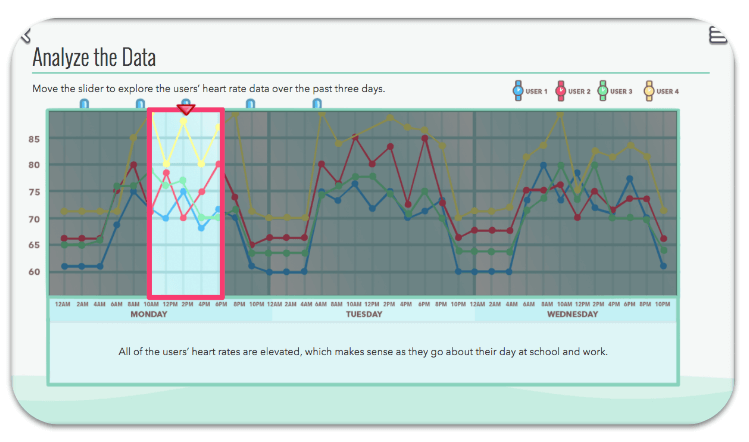Screen dimensions: 749x442
Task: Click the red triangle slider handle
Action: coord(186,108)
